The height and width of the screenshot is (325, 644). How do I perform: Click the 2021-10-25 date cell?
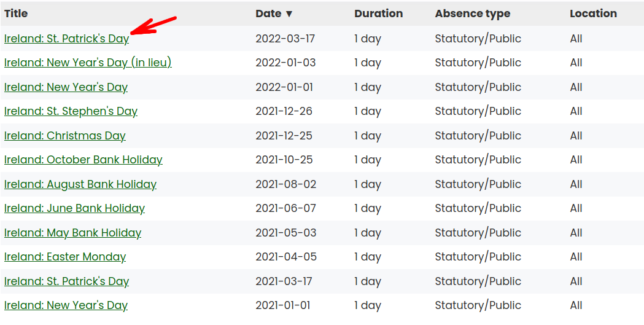[284, 160]
